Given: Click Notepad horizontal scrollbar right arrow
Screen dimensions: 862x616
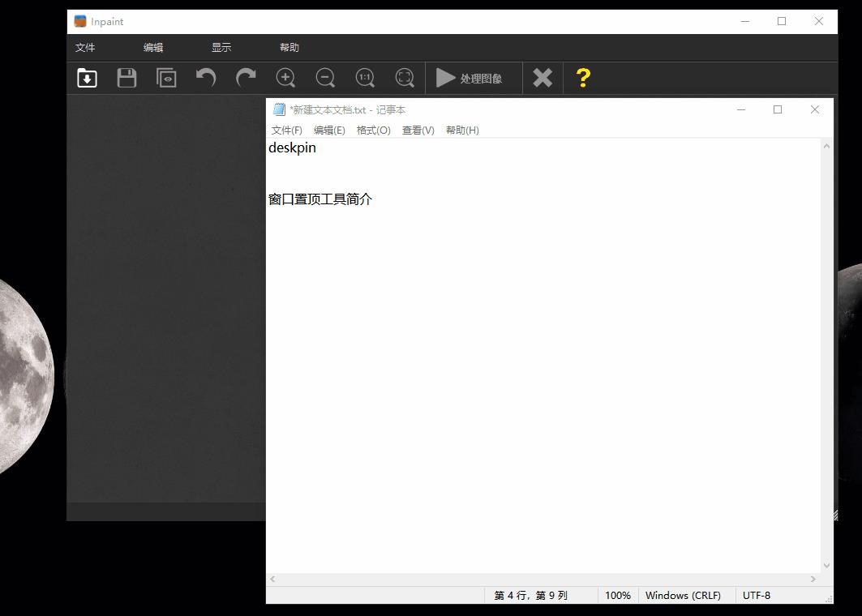Looking at the screenshot, I should pyautogui.click(x=813, y=579).
